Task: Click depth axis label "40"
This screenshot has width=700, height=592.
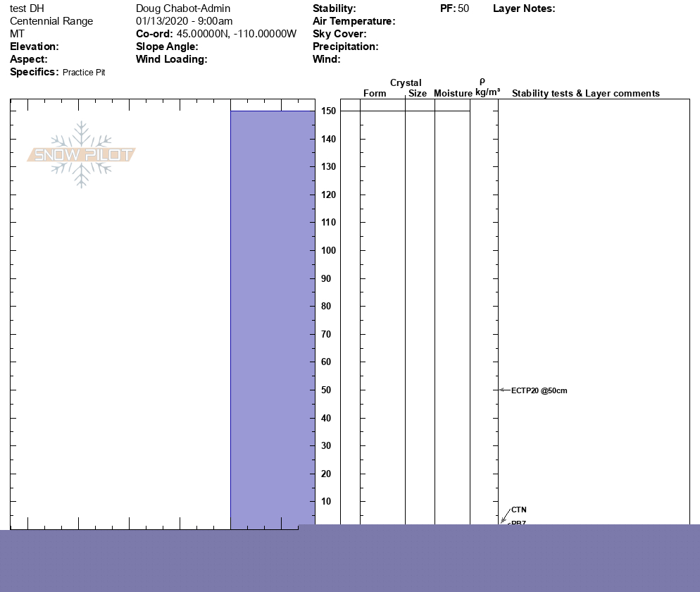Action: 326,418
